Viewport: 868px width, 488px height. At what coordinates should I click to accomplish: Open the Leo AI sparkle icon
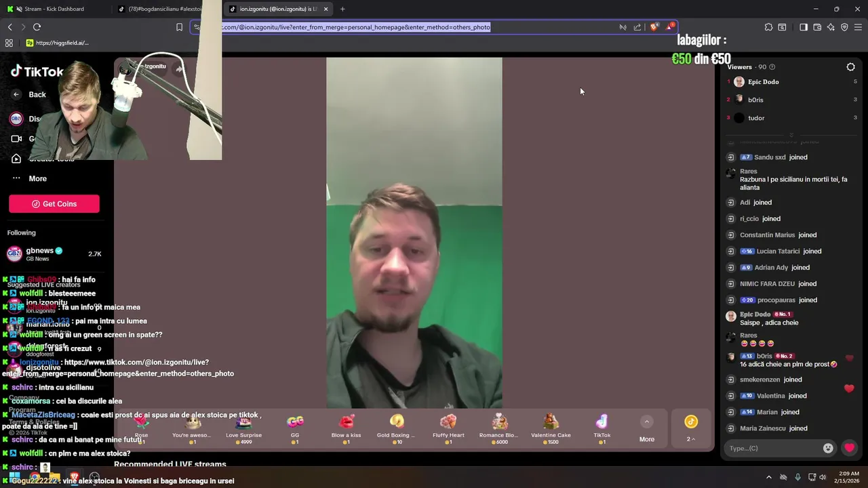831,27
